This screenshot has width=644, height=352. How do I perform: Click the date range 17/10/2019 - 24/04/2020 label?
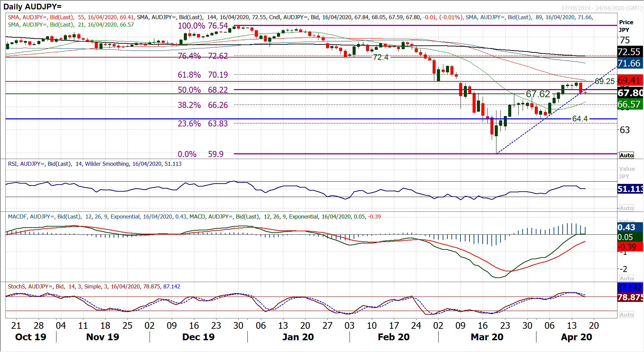[x=601, y=8]
